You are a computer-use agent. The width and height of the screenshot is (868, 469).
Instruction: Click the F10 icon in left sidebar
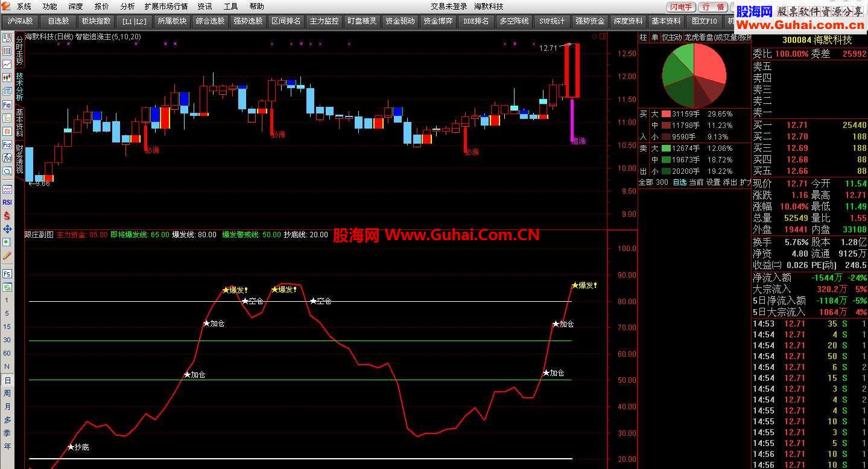[7, 104]
